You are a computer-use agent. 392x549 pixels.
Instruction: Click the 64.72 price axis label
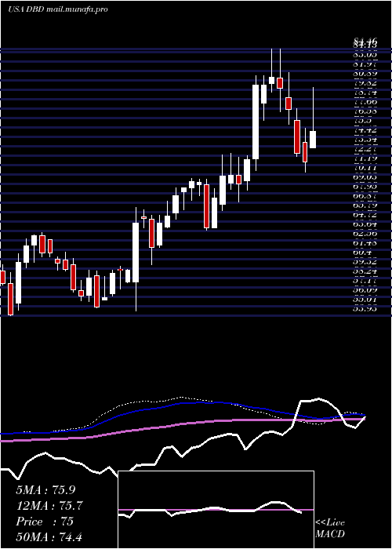tap(365, 215)
